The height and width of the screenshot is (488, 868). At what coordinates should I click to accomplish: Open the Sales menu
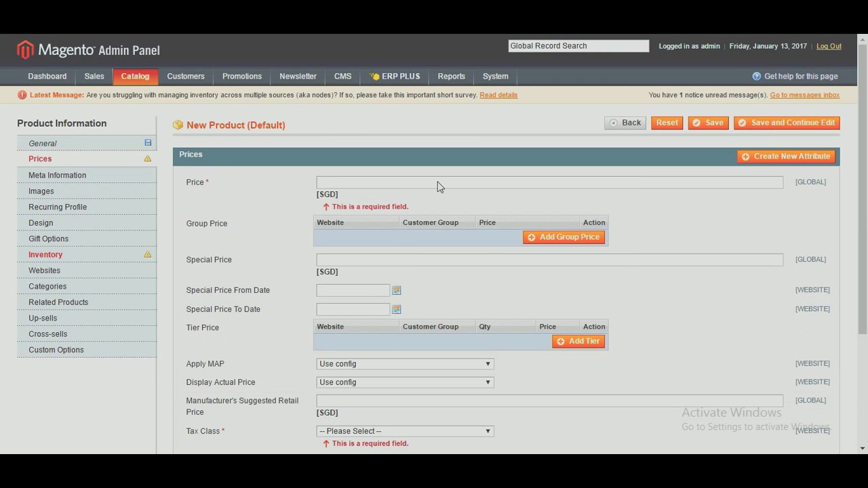click(x=94, y=77)
